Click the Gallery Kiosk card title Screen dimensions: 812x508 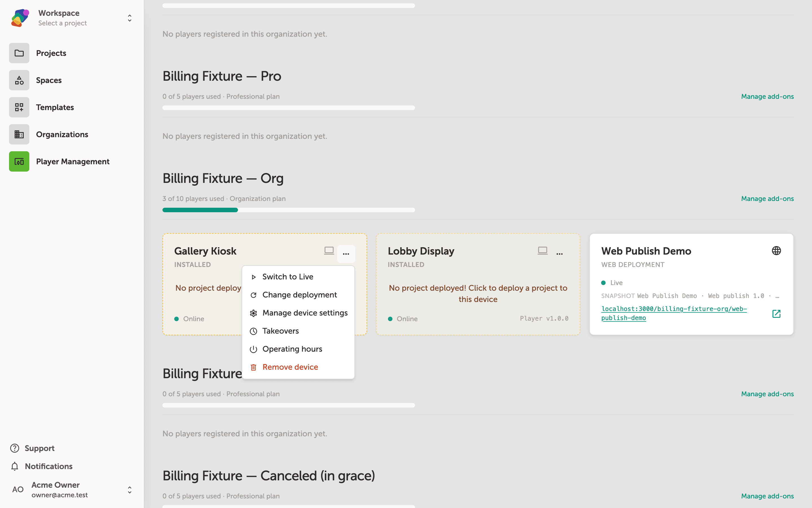(205, 251)
